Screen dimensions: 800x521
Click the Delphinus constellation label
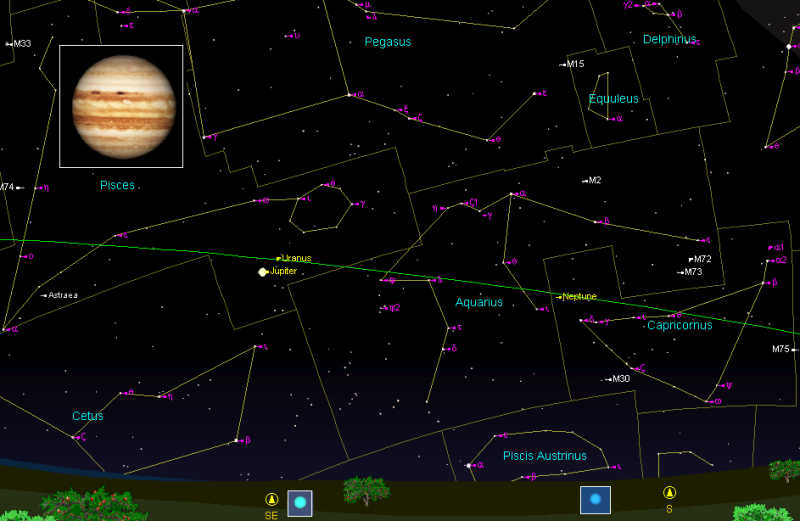[x=669, y=39]
